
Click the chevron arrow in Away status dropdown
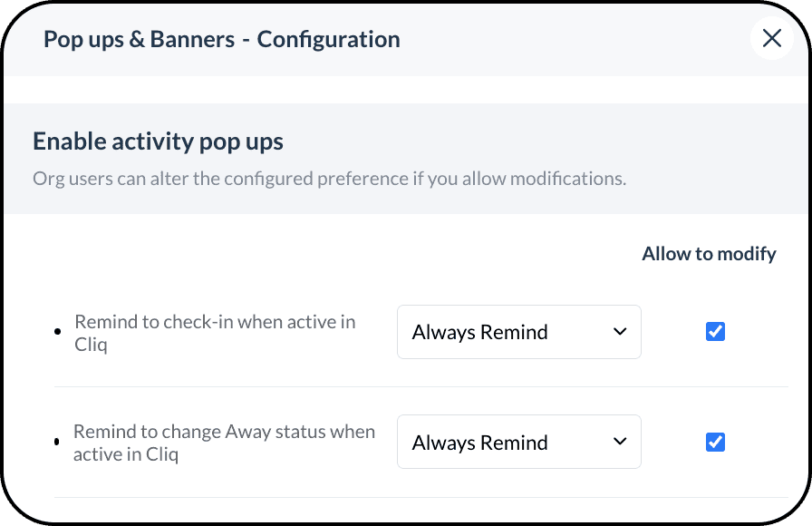click(x=620, y=443)
